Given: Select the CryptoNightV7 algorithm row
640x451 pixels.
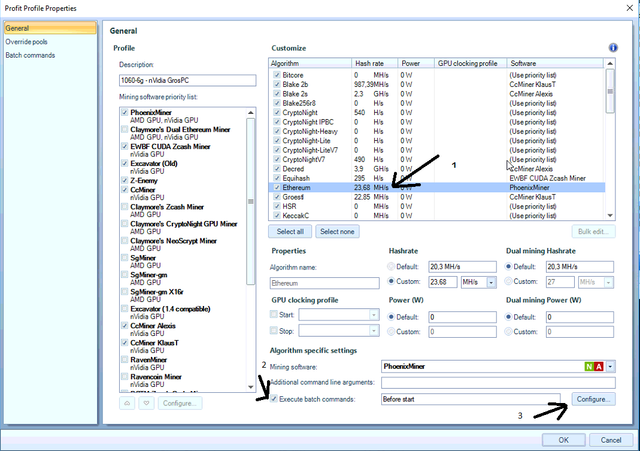Looking at the screenshot, I should (x=437, y=159).
